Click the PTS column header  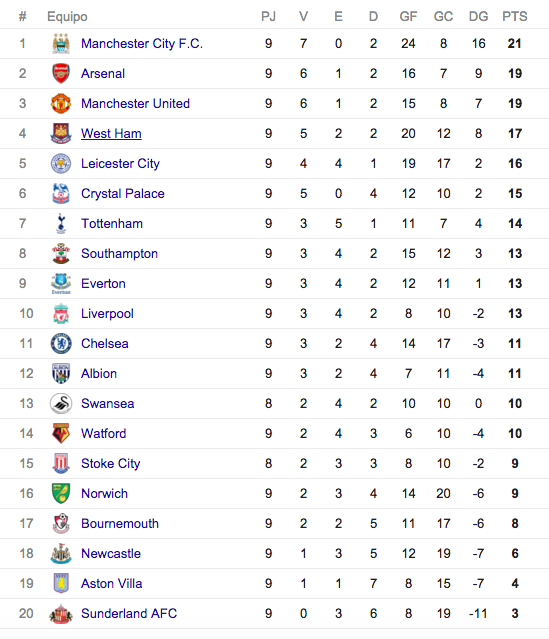click(x=515, y=16)
